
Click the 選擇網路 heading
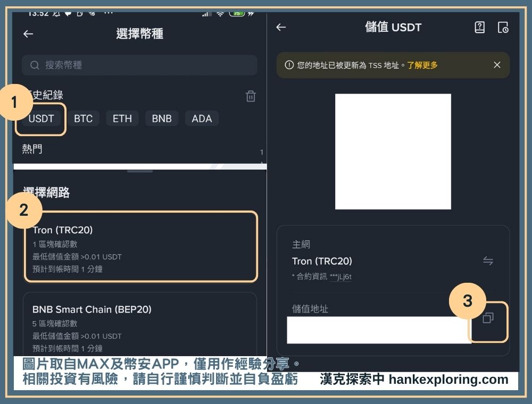pos(46,192)
